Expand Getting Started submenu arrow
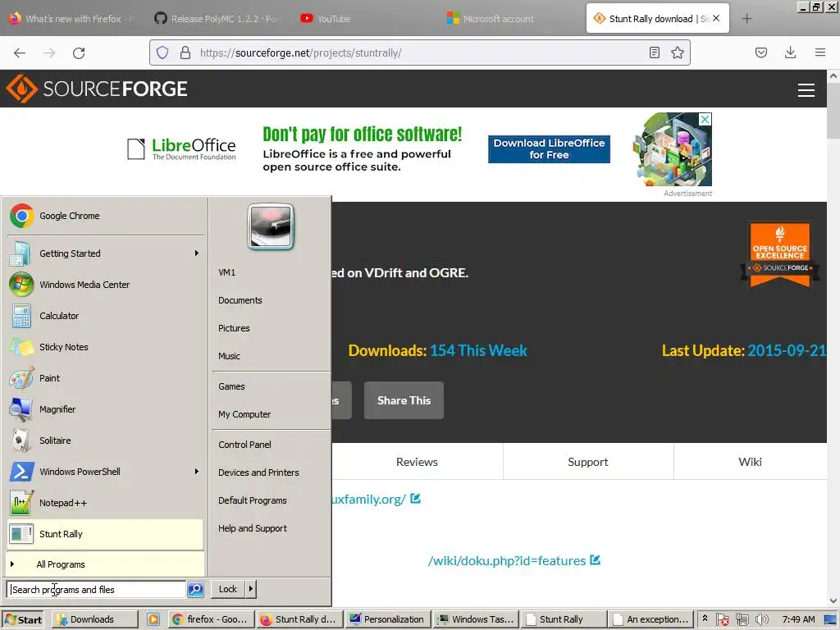This screenshot has width=840, height=630. click(x=197, y=253)
